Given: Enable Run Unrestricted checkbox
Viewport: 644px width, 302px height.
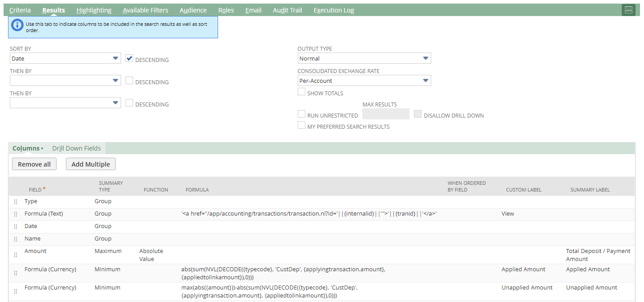Looking at the screenshot, I should 301,114.
